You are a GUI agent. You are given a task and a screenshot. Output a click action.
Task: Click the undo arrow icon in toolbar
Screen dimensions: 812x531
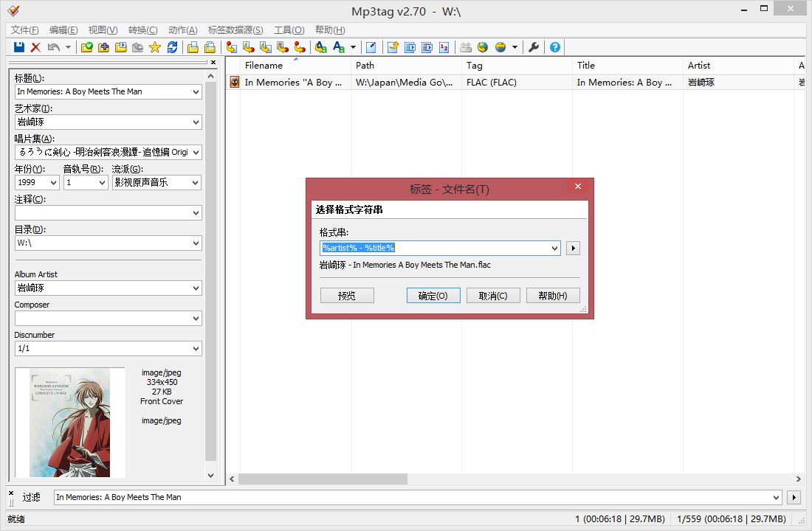53,47
